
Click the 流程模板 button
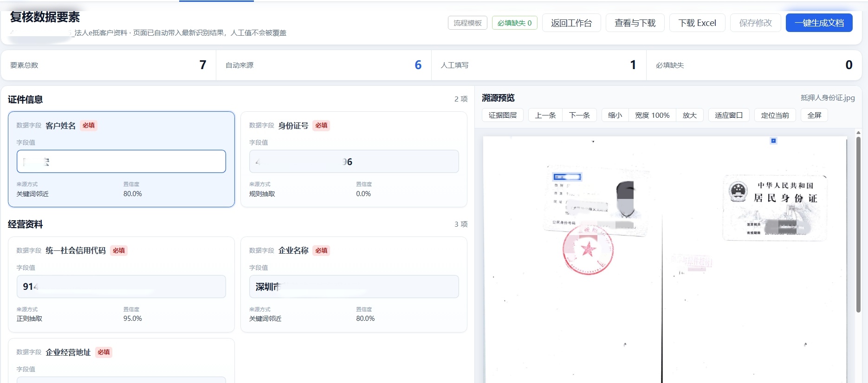coord(467,23)
